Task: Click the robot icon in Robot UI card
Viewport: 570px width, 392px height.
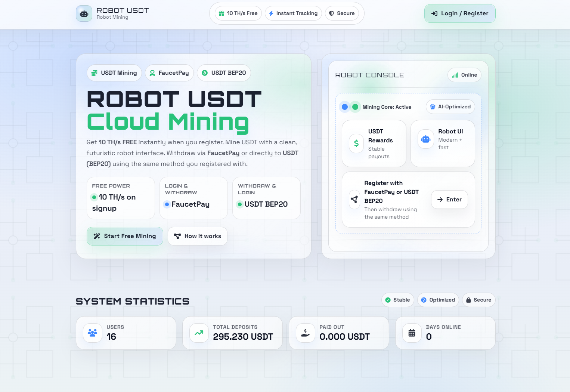Action: pos(425,139)
